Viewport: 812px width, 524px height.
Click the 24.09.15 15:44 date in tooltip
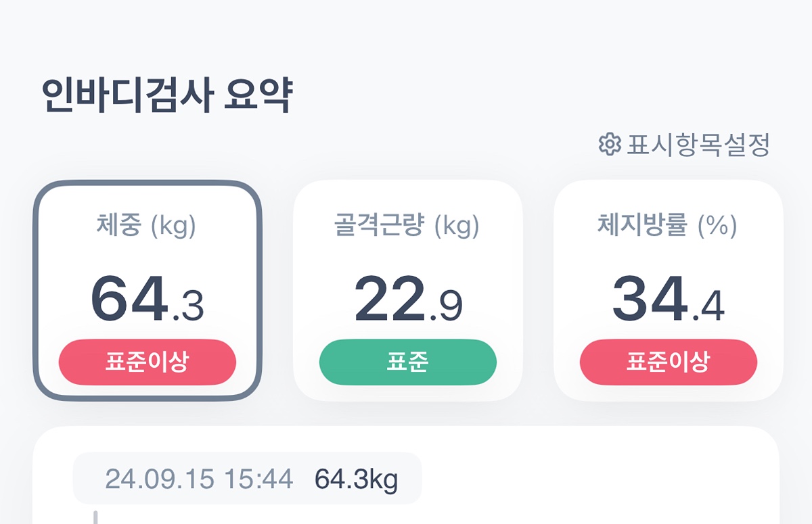pyautogui.click(x=199, y=479)
